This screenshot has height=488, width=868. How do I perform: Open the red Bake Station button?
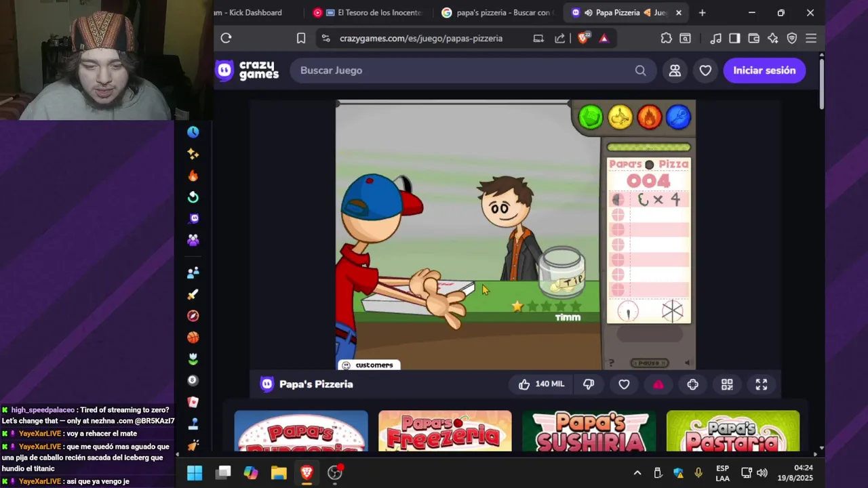tap(649, 117)
